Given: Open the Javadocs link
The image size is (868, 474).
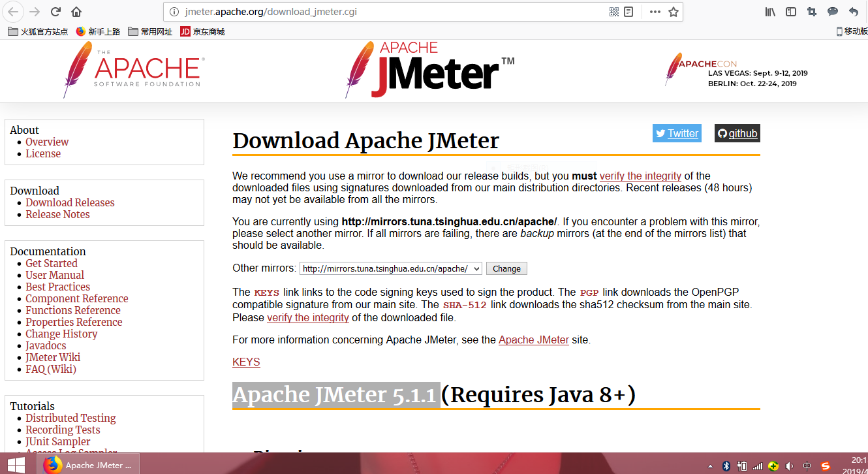Looking at the screenshot, I should click(46, 345).
